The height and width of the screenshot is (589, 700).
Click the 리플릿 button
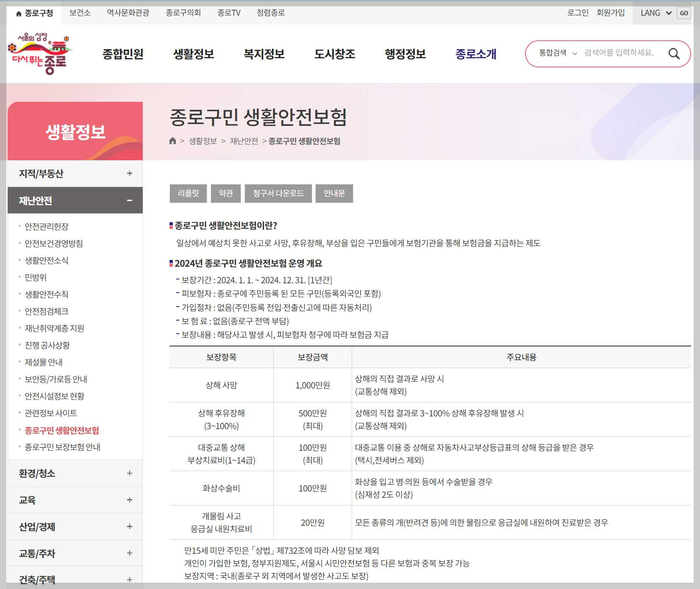(x=187, y=194)
